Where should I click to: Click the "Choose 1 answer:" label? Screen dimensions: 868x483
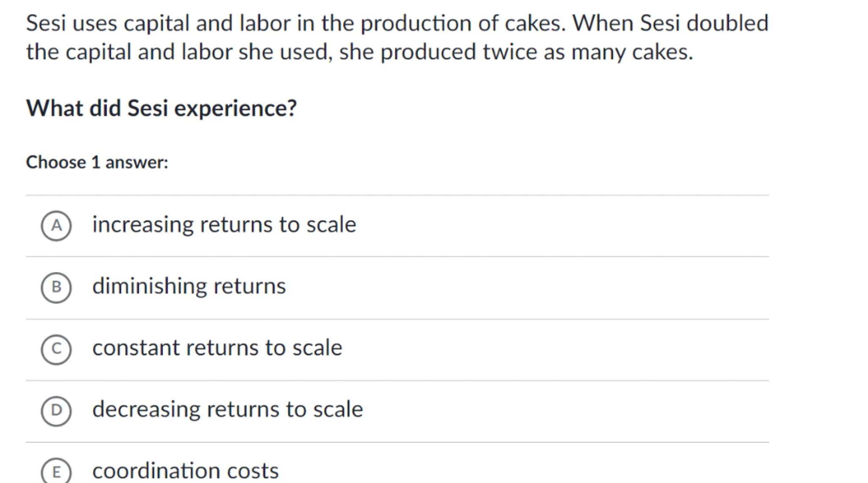coord(97,162)
